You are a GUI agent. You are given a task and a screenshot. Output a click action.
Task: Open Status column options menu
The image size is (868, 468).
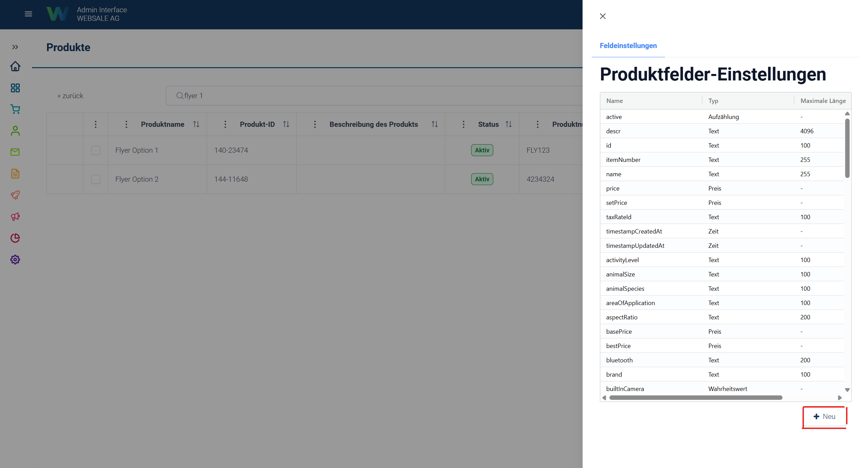click(x=464, y=124)
